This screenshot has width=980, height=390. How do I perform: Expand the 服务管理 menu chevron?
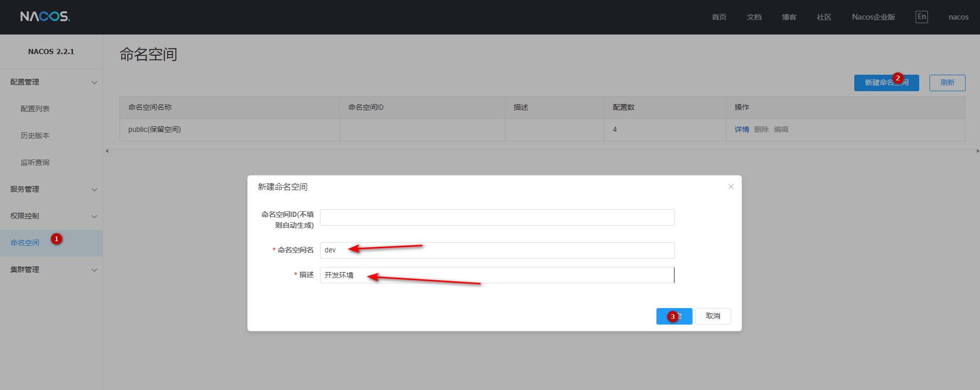click(94, 190)
